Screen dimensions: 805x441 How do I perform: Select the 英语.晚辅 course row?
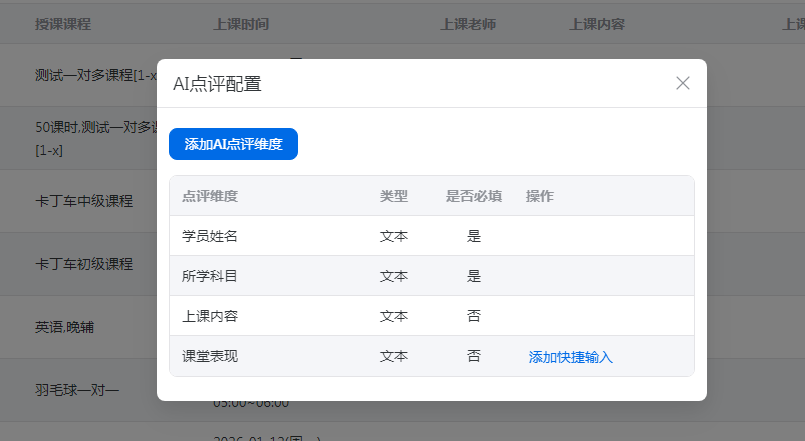coord(65,327)
